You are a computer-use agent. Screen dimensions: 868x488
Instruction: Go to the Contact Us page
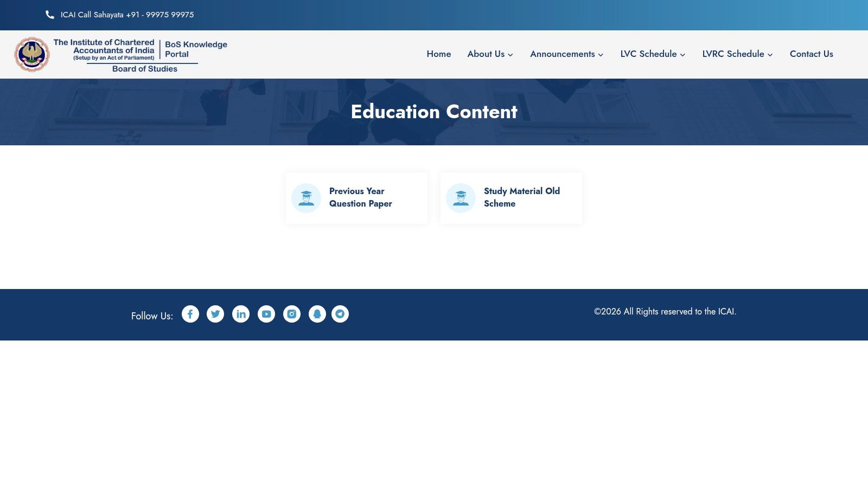[812, 54]
